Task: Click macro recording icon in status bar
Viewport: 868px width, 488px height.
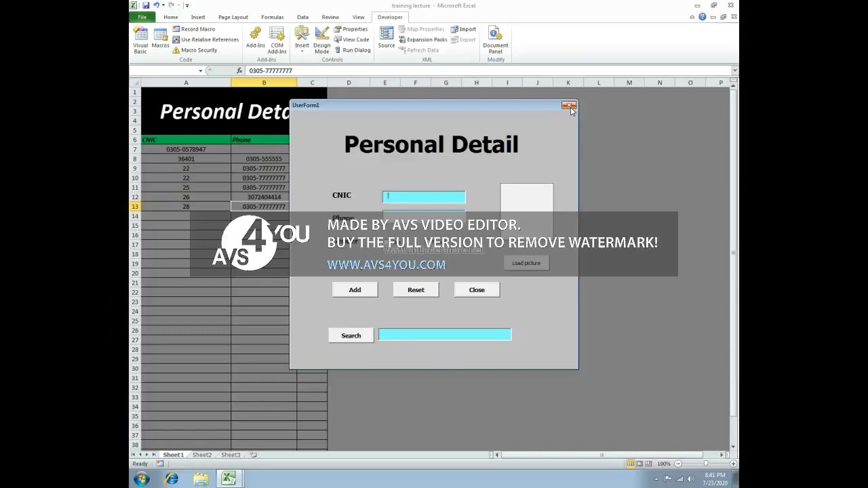Action: 160,464
